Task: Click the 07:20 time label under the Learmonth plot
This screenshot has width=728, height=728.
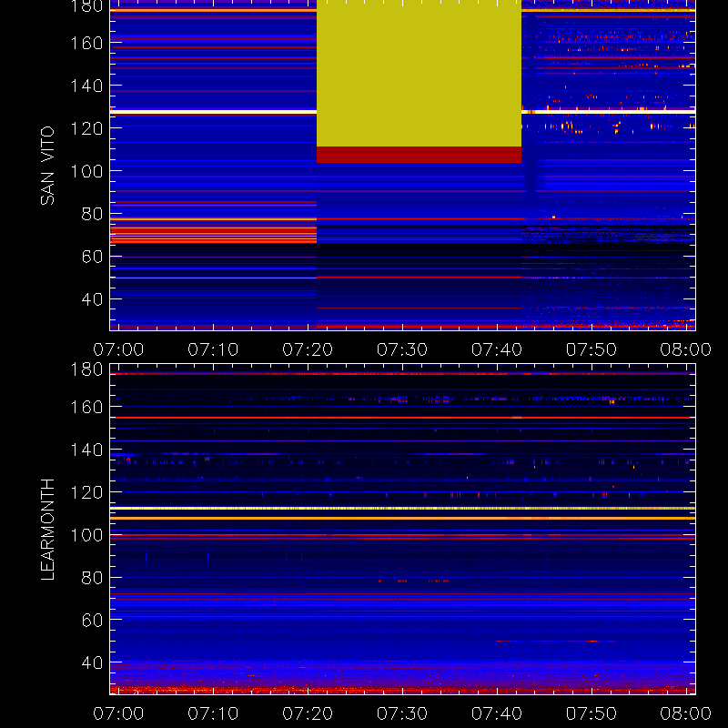Action: 308,713
